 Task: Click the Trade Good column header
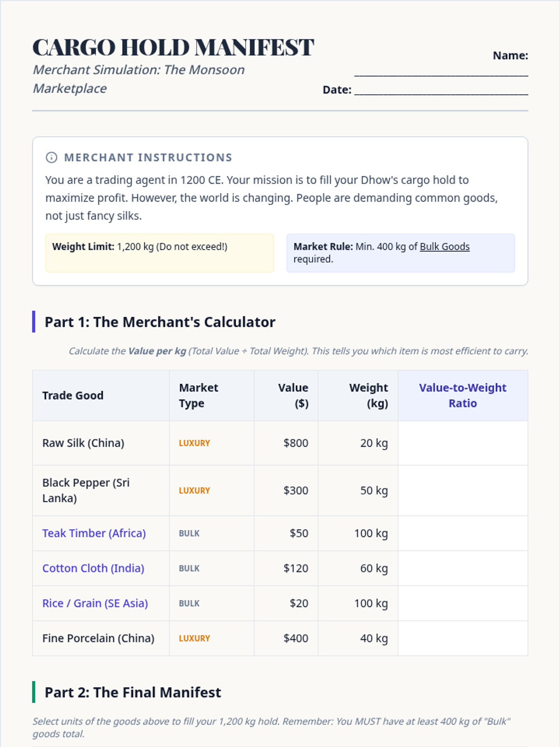click(73, 395)
